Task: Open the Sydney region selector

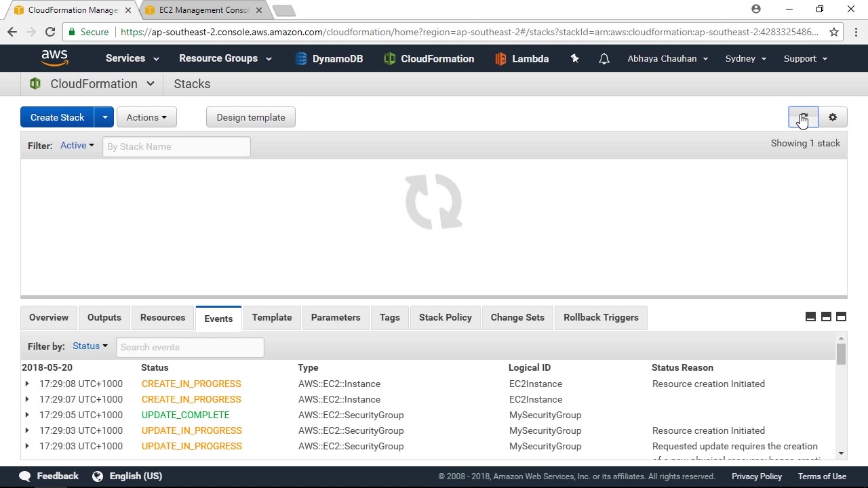Action: click(746, 59)
